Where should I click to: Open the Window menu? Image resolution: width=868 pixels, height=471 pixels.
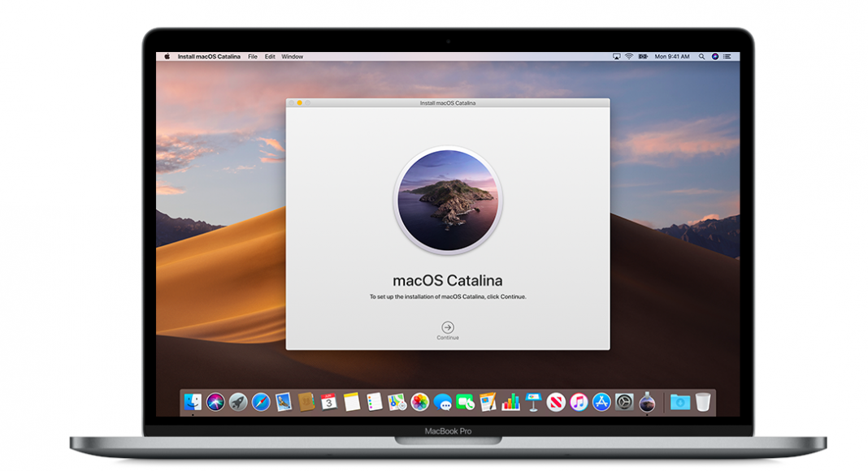[293, 56]
